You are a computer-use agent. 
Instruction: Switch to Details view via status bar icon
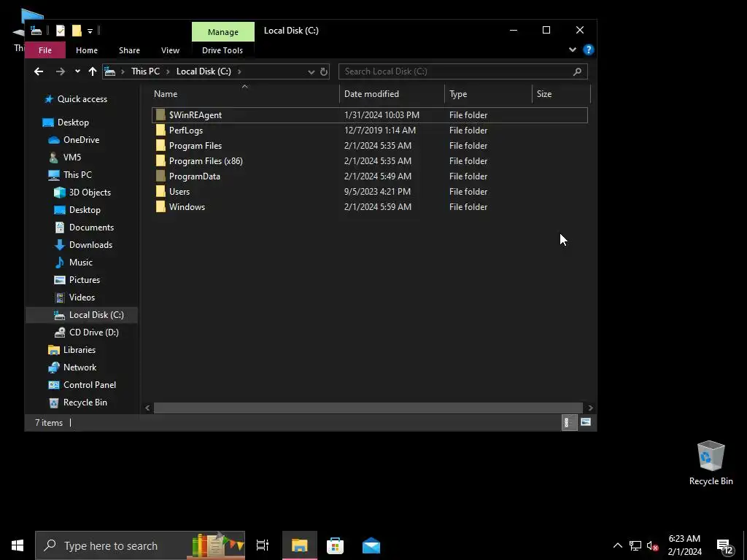click(x=569, y=422)
